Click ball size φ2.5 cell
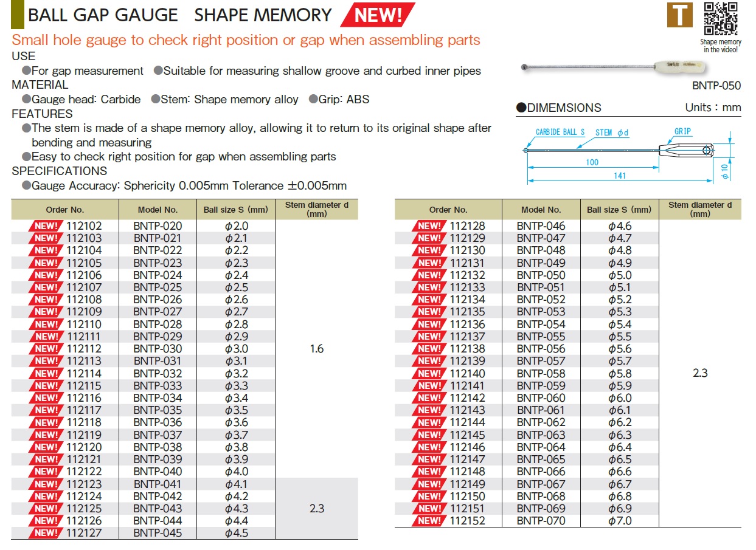This screenshot has width=756, height=550. 236,287
